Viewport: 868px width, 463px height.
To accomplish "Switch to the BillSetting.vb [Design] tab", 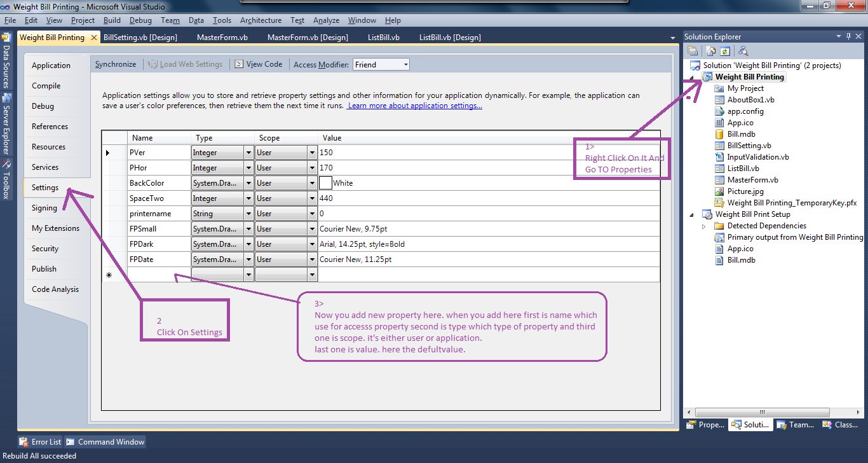I will pos(140,37).
